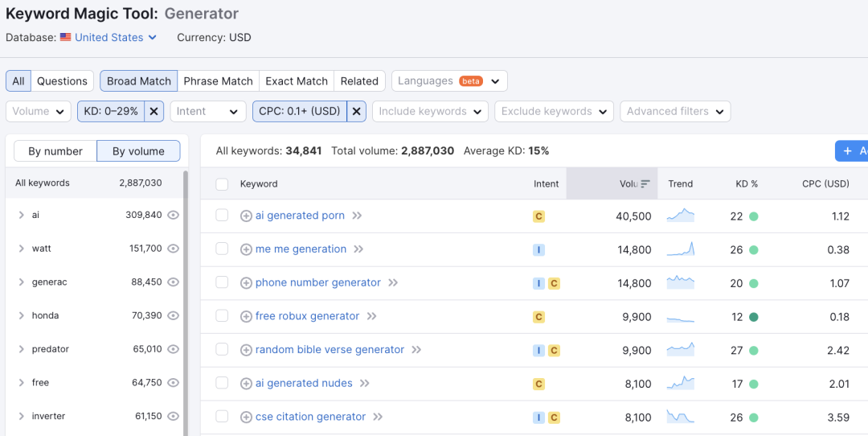Clear the CPC: 0.1+ (USD) filter

pyautogui.click(x=357, y=111)
